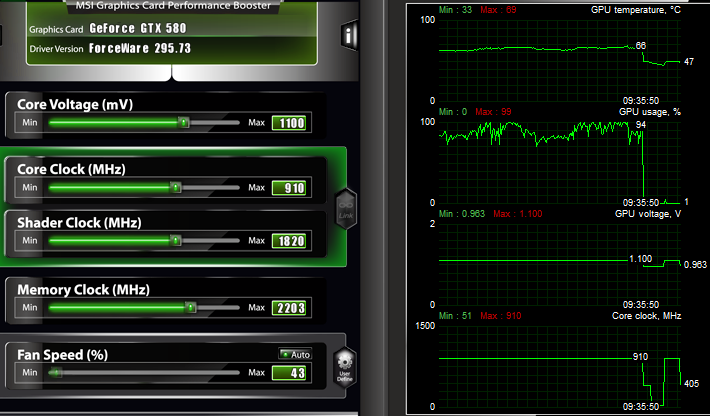The image size is (713, 416).
Task: Click the Fan Speed (%) label
Action: coord(63,355)
